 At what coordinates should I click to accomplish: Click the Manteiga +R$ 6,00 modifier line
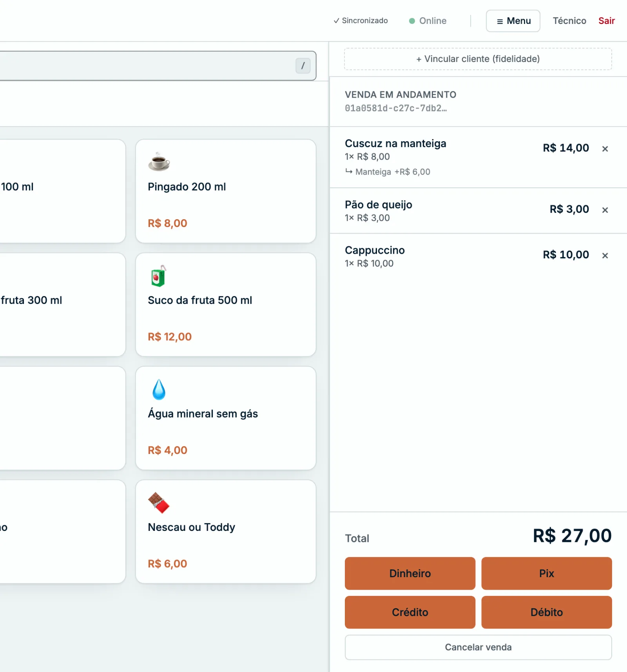[x=388, y=172]
